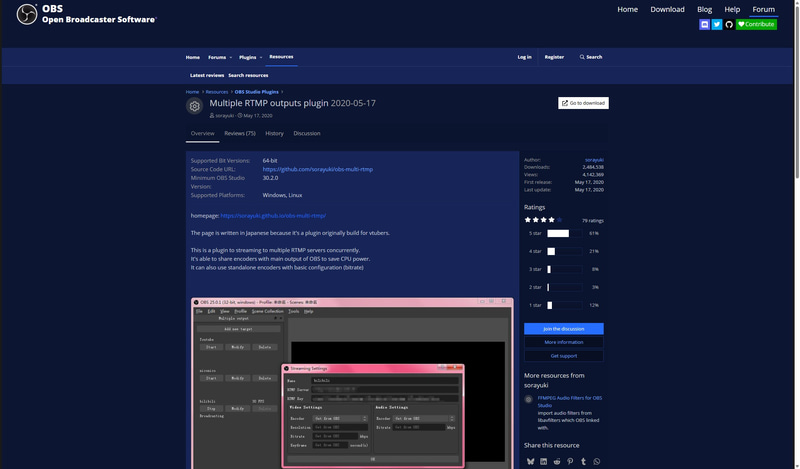Click the plugin screenshot image

tap(352, 383)
